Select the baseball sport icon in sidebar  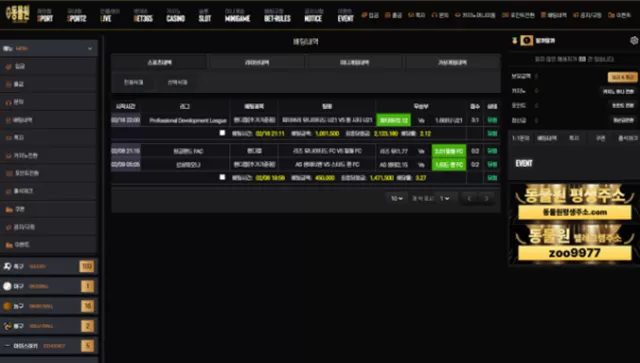point(7,286)
